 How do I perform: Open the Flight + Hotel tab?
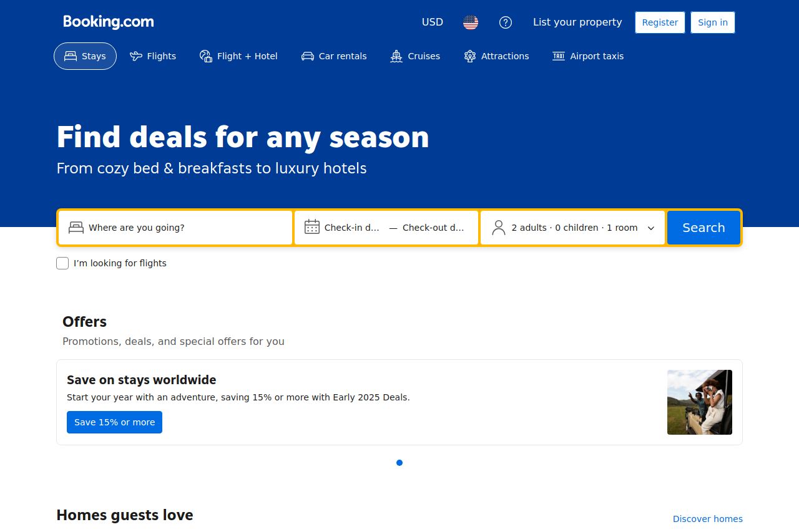coord(238,56)
